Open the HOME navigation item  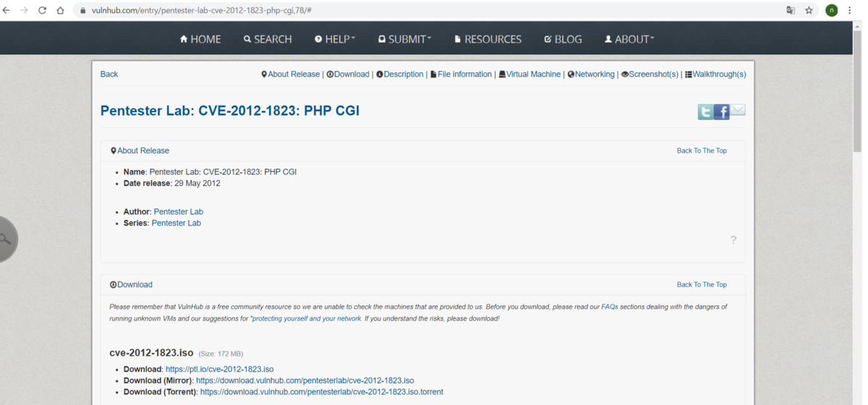200,39
